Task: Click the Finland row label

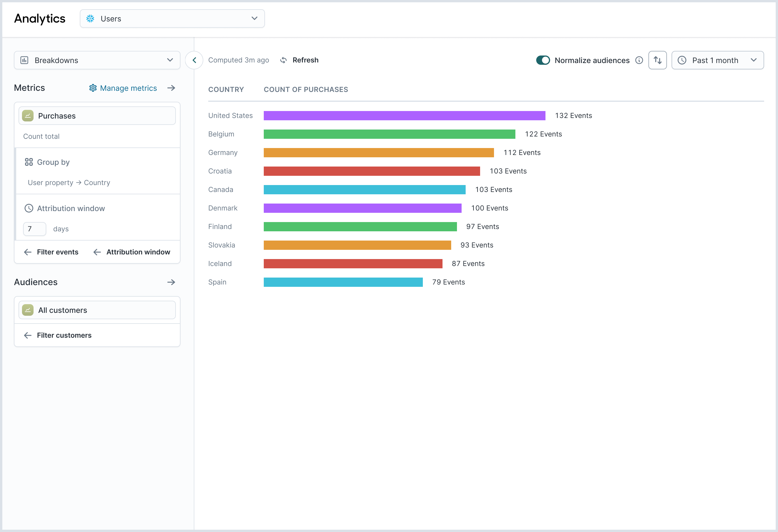Action: click(220, 227)
